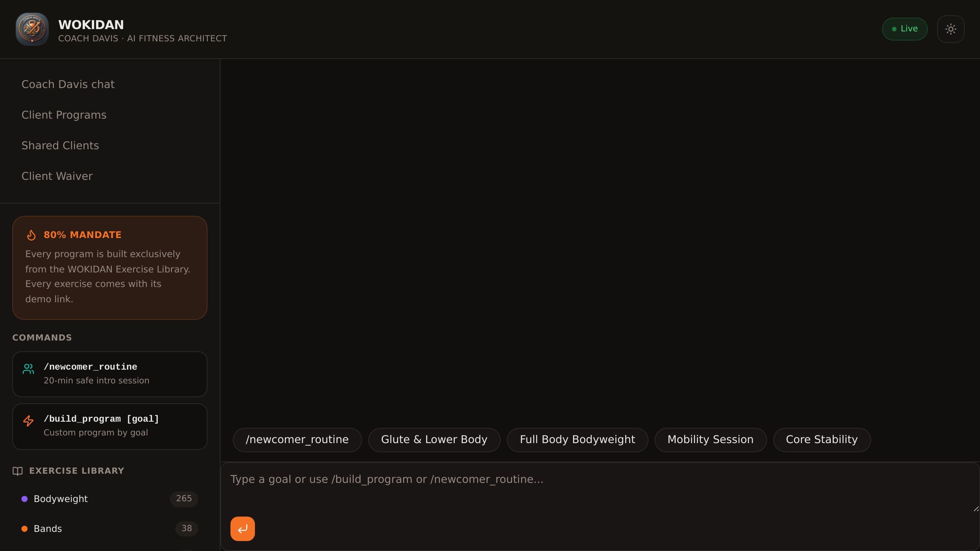Click the build program lightning icon
The height and width of the screenshot is (551, 980).
[28, 421]
